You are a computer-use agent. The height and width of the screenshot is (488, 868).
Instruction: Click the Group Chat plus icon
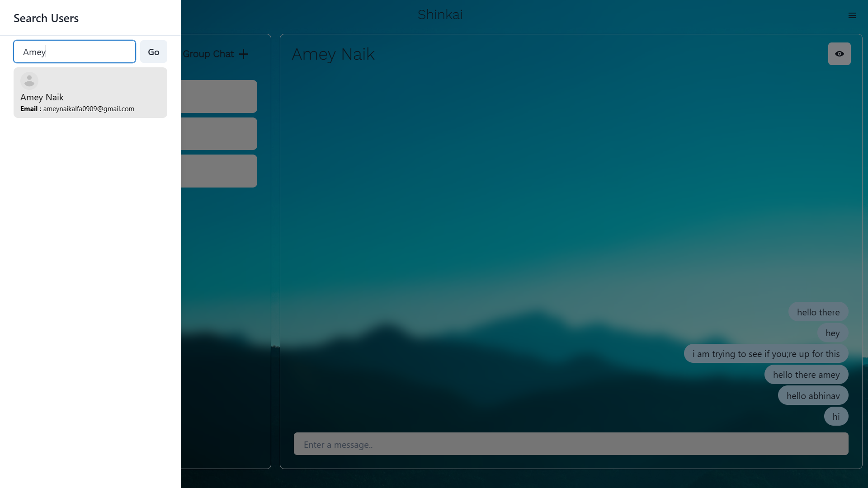(x=243, y=54)
